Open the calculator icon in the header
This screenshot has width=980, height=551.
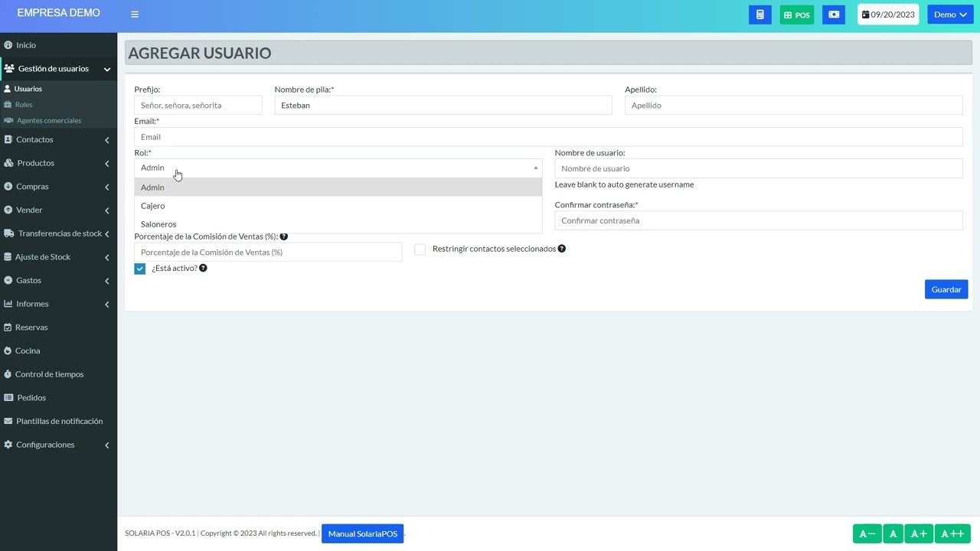coord(759,15)
